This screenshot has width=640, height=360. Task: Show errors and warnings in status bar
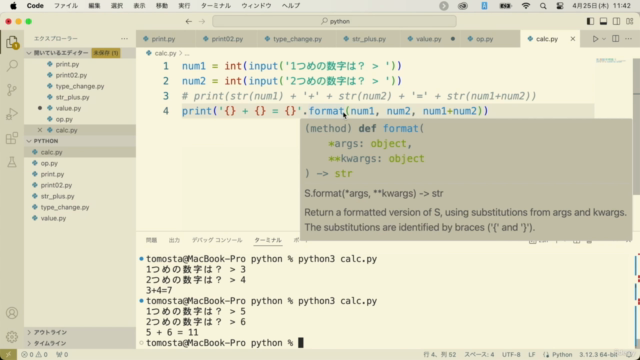coord(34,355)
